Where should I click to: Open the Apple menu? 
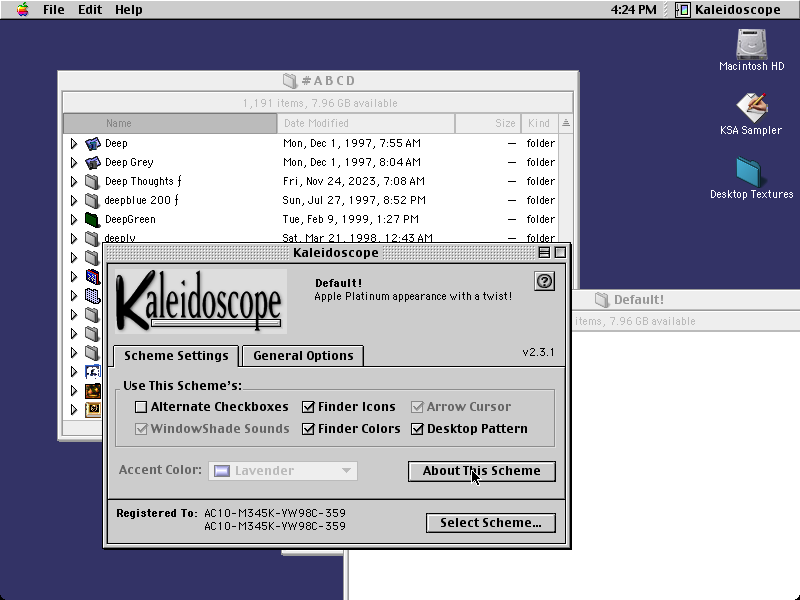pos(22,10)
